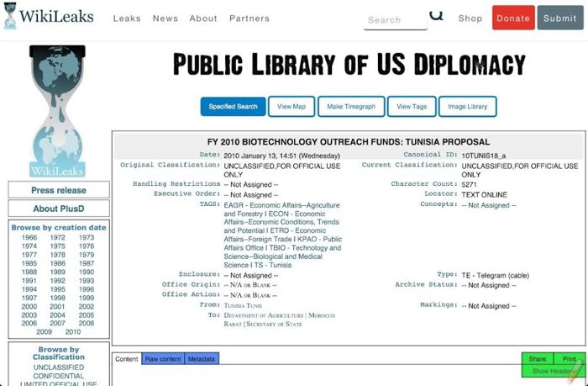Click the Archive Status Not Assigned value
The image size is (588, 386).
click(x=489, y=285)
